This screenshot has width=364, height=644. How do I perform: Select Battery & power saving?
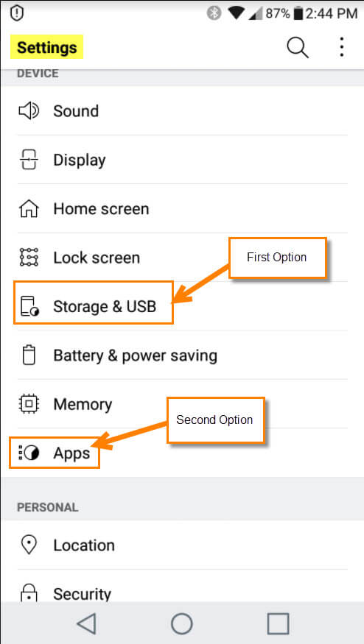182,355
